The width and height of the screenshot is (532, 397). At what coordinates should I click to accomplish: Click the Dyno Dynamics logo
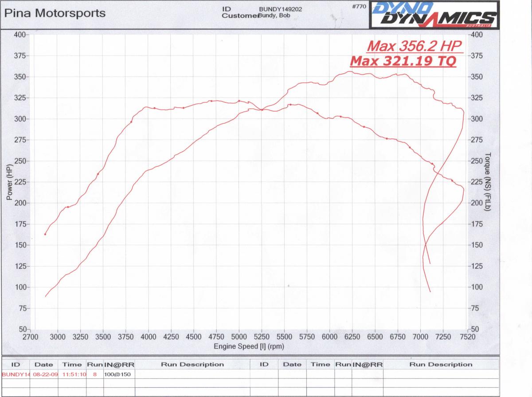click(x=434, y=16)
